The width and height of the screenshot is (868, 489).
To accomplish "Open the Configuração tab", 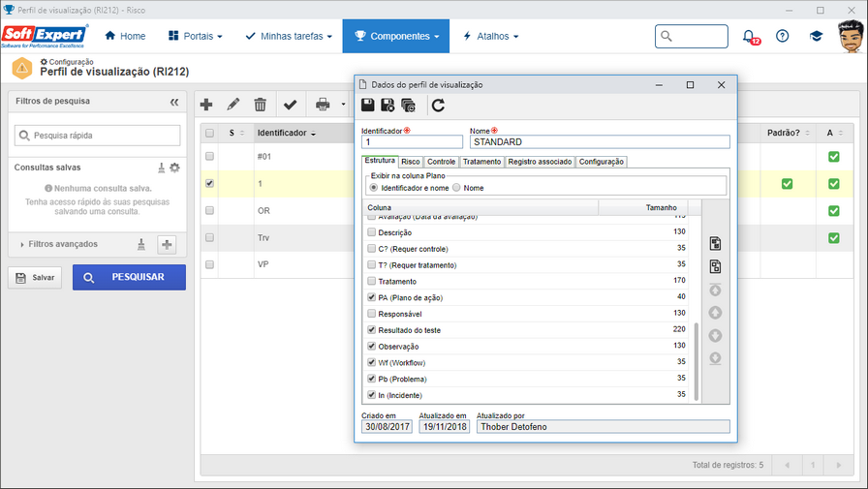I will coord(602,162).
